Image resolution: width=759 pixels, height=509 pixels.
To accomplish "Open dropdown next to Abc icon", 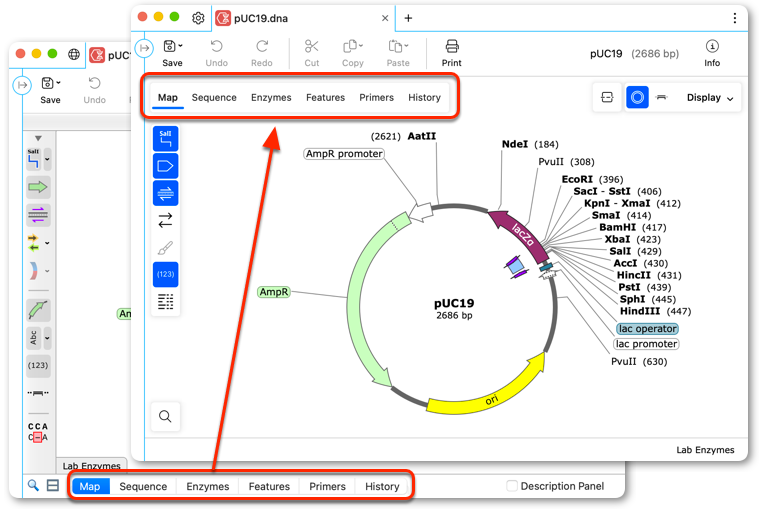I will [47, 338].
